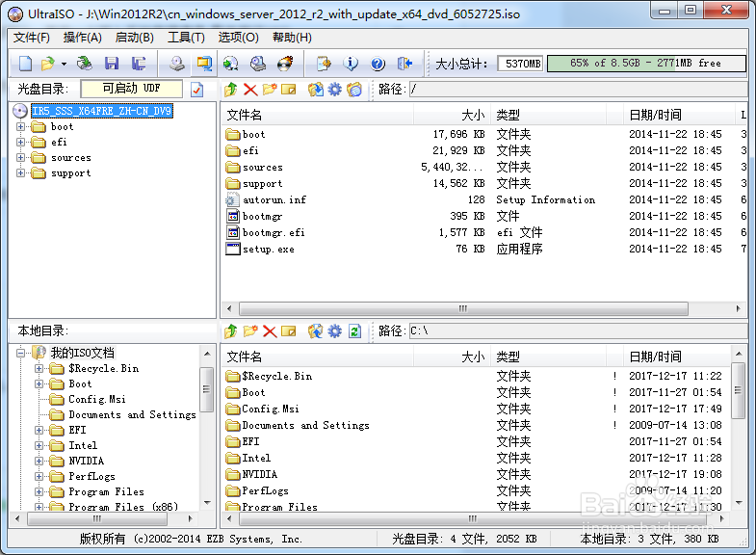Click the Mount to virtual drive icon
Viewport: 756px width, 555px height.
click(258, 64)
